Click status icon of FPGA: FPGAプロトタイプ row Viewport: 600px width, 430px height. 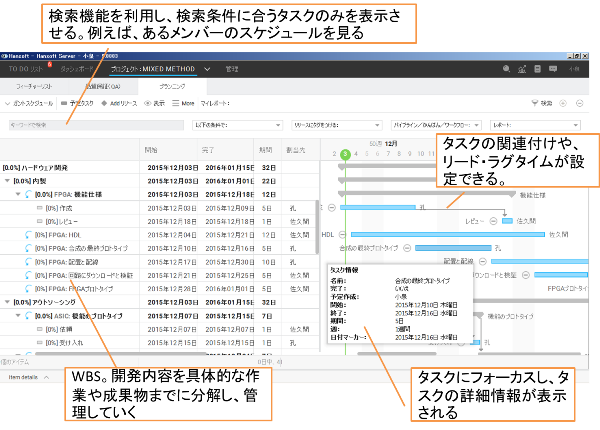[x=28, y=289]
